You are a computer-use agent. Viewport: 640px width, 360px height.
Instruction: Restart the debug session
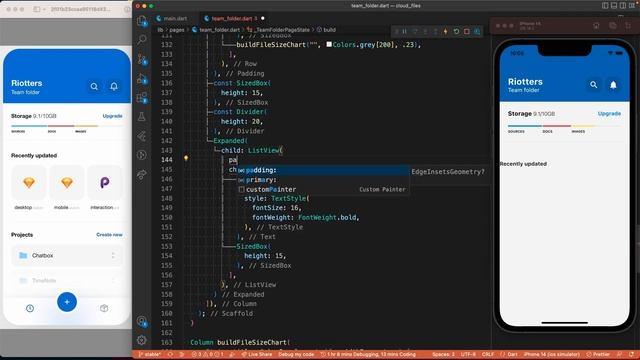coord(456,31)
